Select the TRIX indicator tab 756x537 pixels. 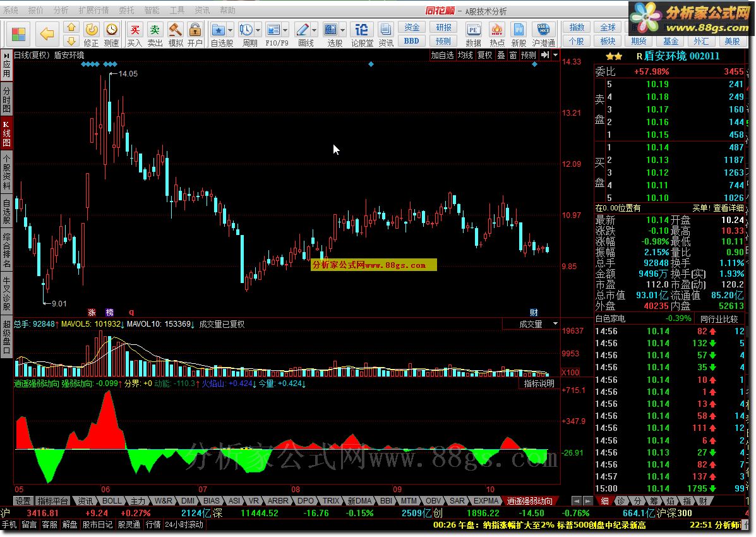click(x=331, y=501)
